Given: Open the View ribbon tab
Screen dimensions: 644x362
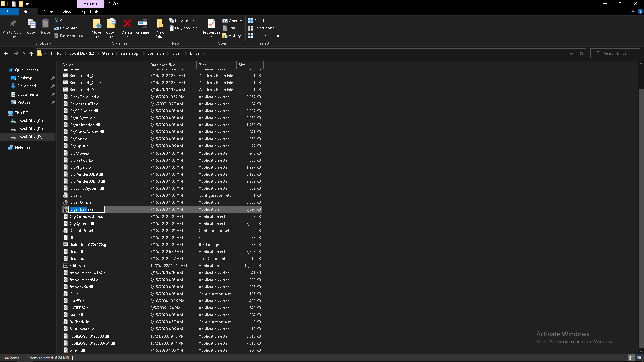Looking at the screenshot, I should [67, 12].
